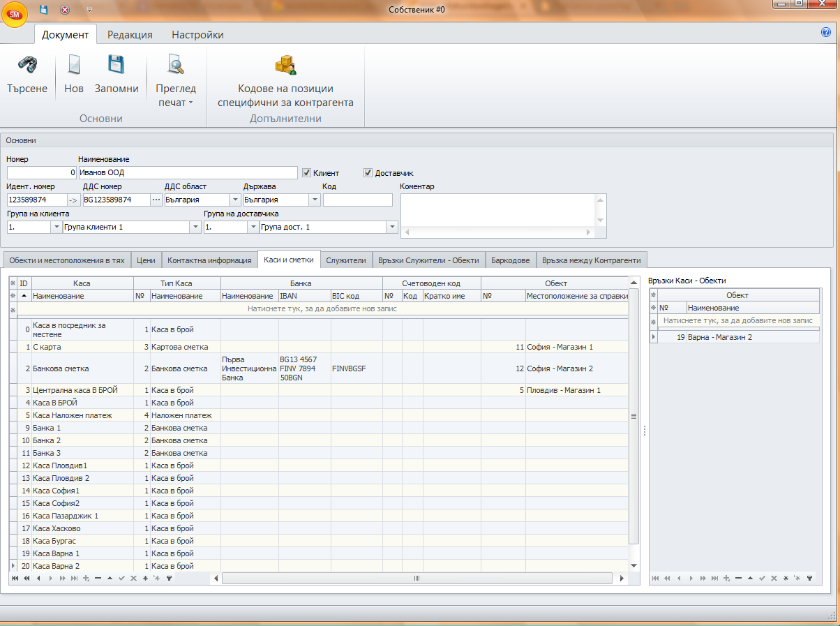Viewport: 840px width, 626px height.
Task: Open the orange SM application menu button
Action: click(15, 14)
